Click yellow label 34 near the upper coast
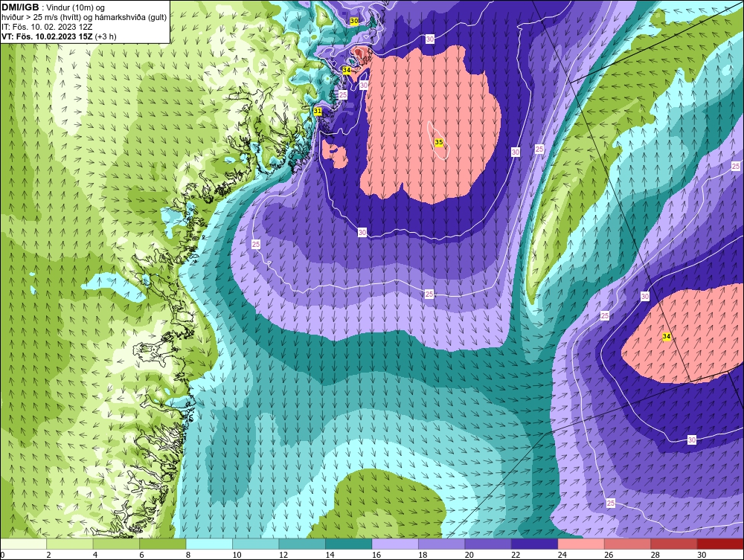Screen dimensions: 744x560 click(x=347, y=70)
